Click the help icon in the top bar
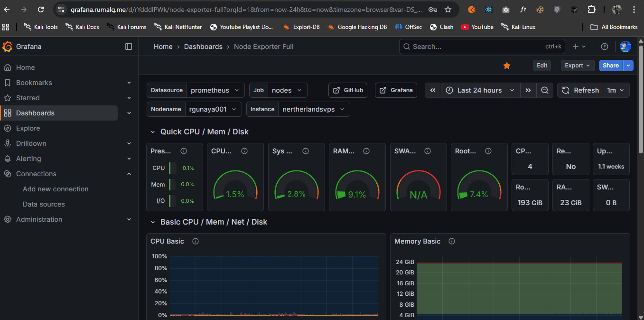Screen dimensions: 644x320 pos(604,46)
